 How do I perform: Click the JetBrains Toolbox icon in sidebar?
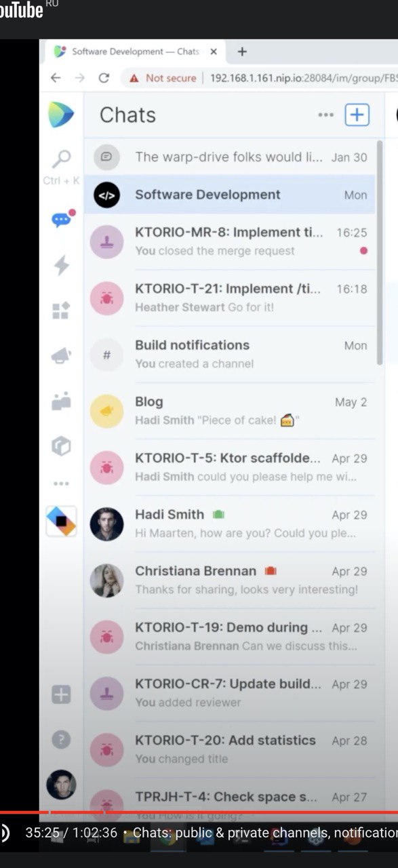62,521
